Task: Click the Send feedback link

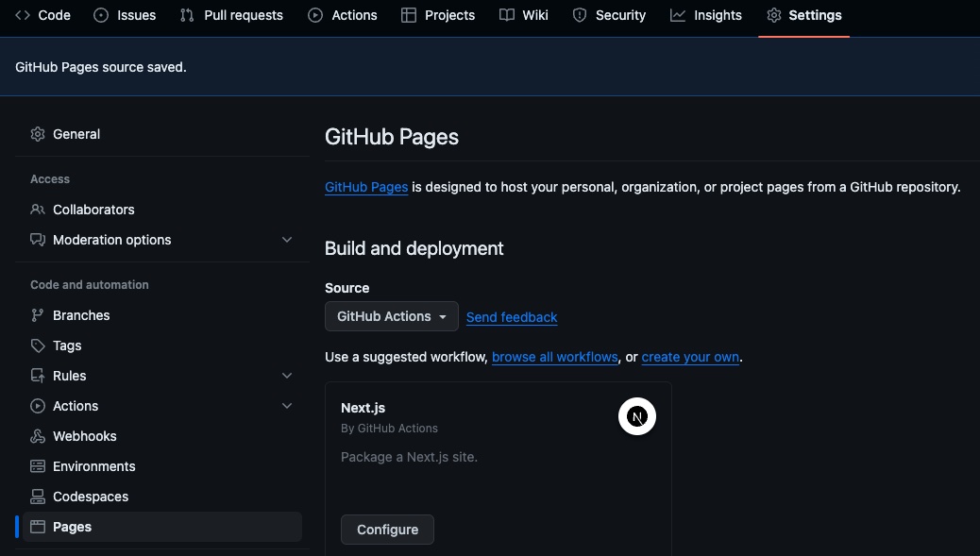Action: click(x=512, y=317)
